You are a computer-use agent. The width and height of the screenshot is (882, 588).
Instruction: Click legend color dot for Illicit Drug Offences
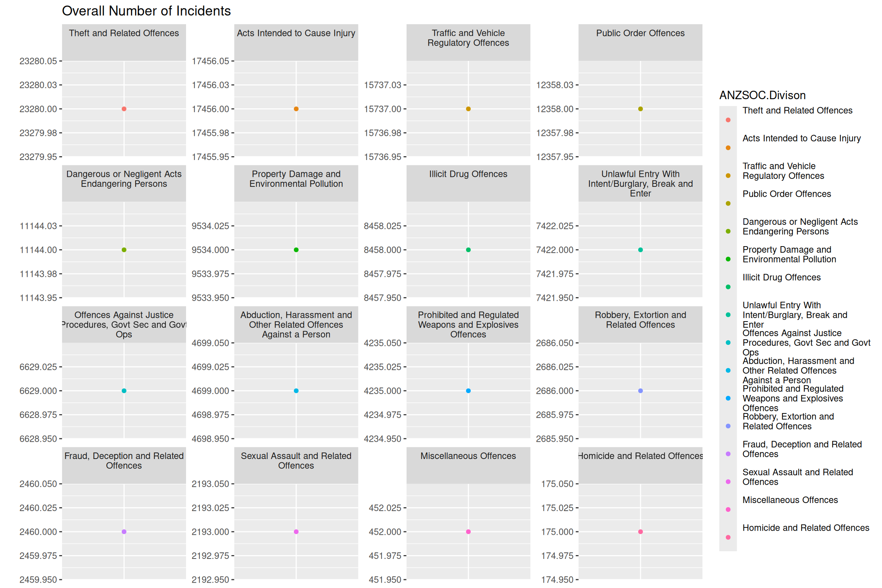tap(728, 287)
